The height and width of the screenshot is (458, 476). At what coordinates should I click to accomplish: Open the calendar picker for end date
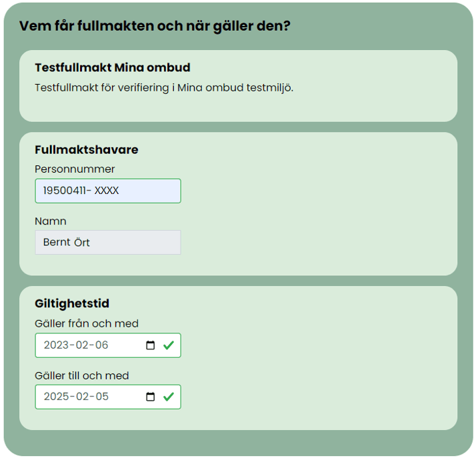(x=150, y=397)
